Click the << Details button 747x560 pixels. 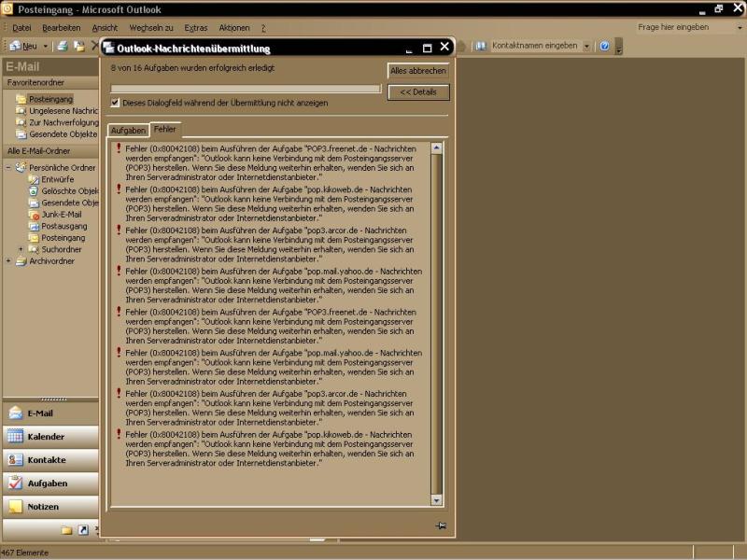[418, 92]
